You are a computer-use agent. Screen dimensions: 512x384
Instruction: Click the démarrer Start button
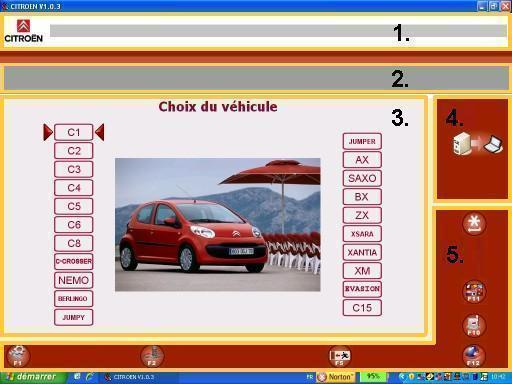[x=33, y=377]
